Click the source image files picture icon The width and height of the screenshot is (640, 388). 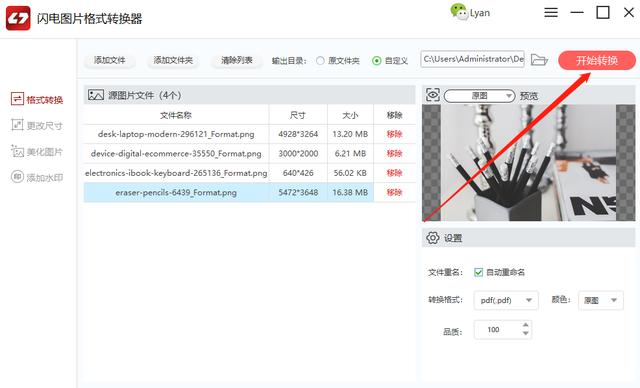point(96,95)
